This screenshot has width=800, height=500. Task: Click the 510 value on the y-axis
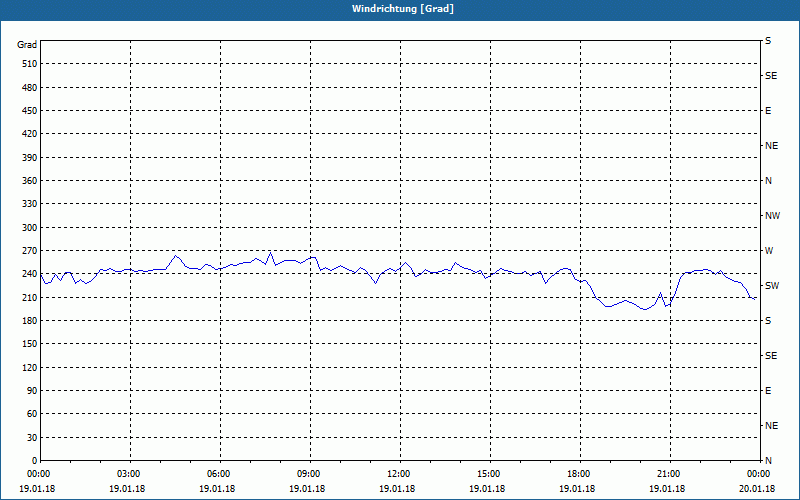pos(30,64)
